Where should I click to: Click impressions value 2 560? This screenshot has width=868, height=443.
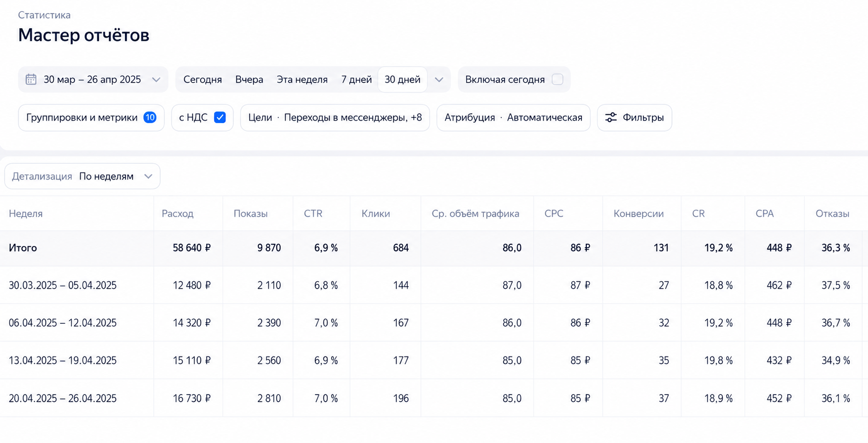point(269,360)
